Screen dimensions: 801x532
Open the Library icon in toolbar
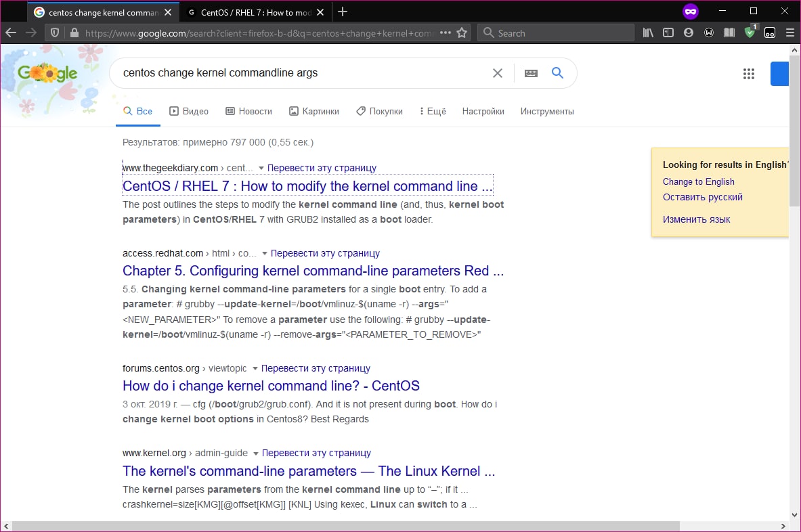pos(648,33)
